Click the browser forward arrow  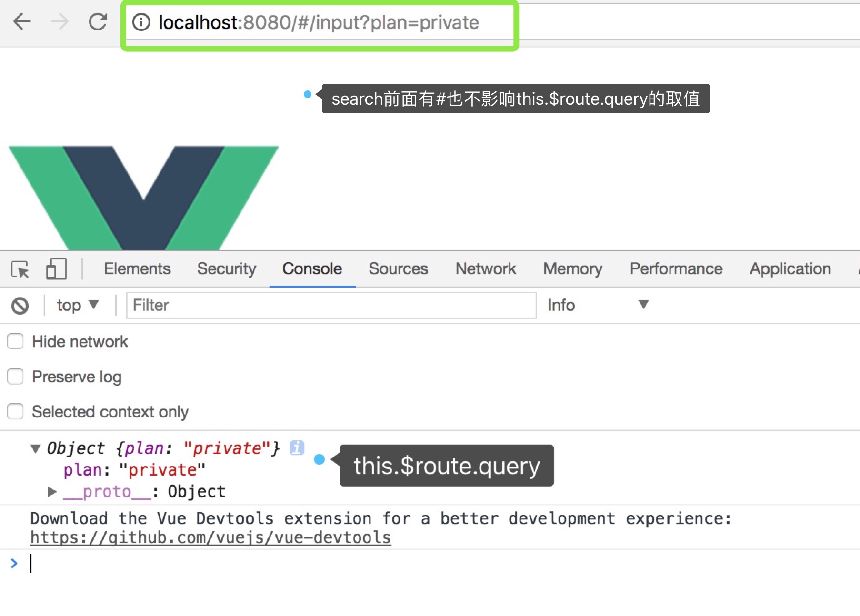pyautogui.click(x=60, y=22)
